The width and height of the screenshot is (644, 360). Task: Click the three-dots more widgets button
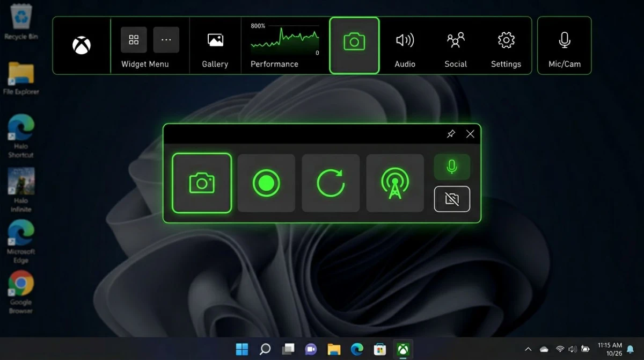click(x=166, y=40)
